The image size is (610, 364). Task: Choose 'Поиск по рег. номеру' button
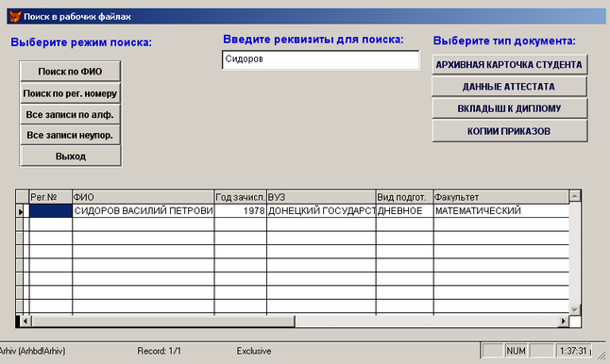[x=70, y=93]
